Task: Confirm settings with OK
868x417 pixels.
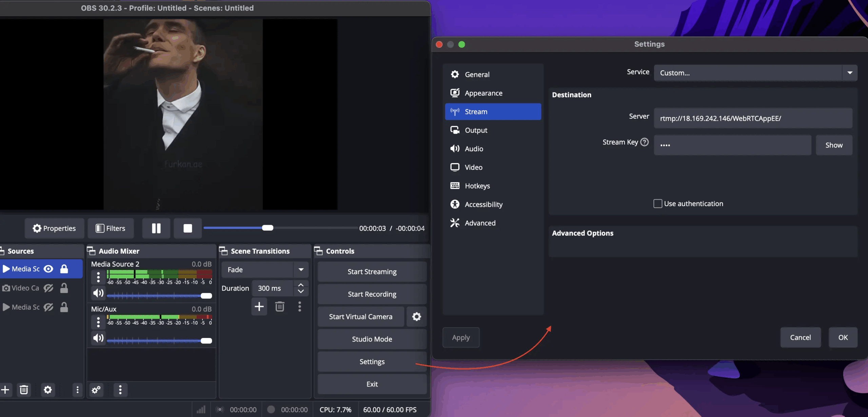Action: pos(843,337)
